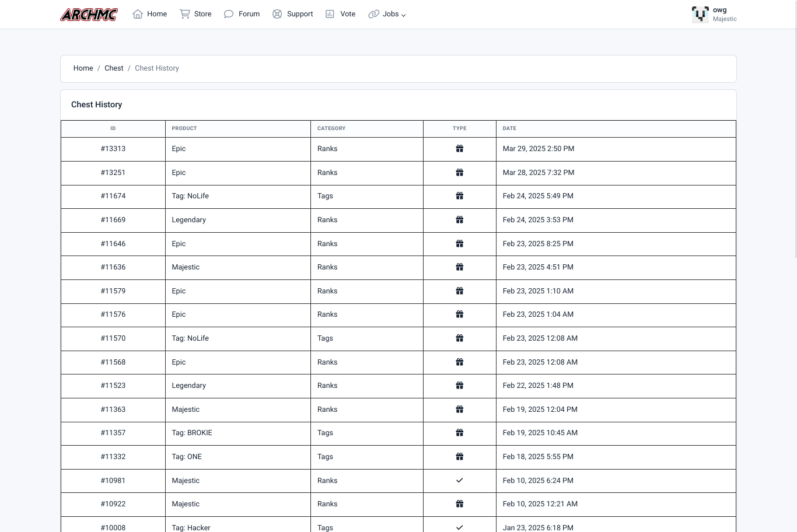Click date Feb 19, 2025 10:45 AM
The width and height of the screenshot is (797, 532).
(540, 433)
